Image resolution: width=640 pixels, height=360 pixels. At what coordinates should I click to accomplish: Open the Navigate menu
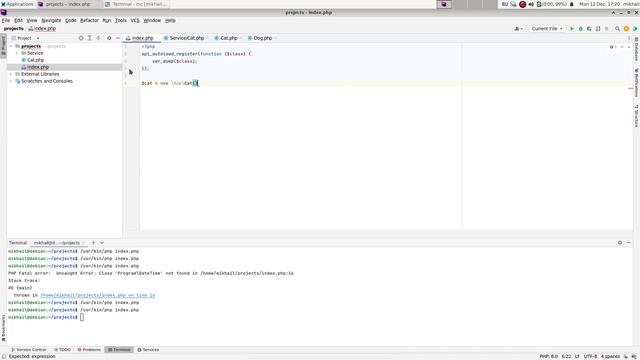[51, 20]
